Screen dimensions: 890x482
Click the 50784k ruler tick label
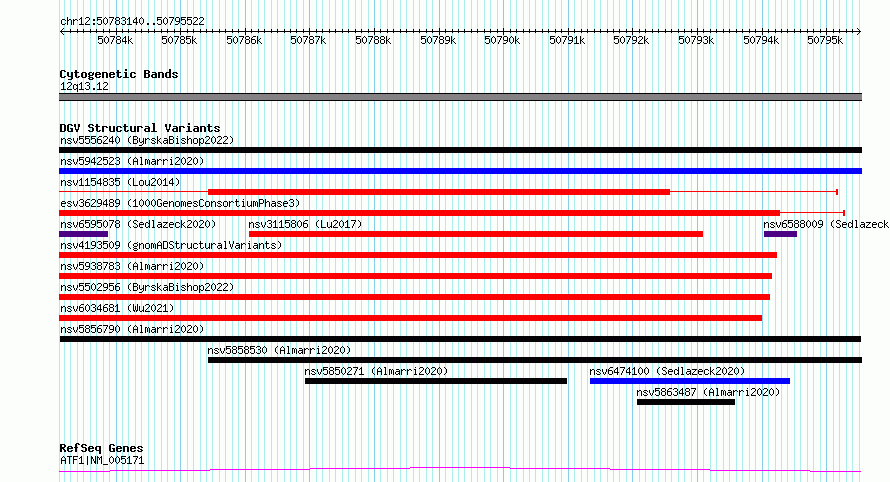[x=115, y=40]
